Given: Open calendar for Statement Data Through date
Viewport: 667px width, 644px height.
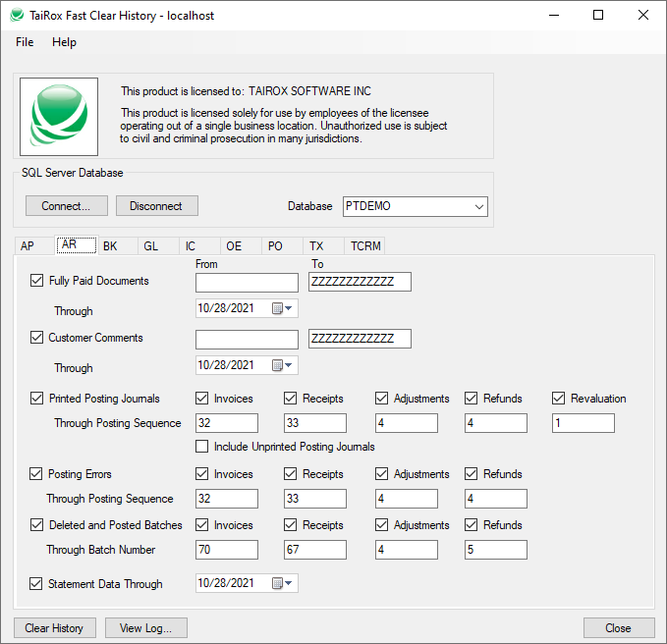Looking at the screenshot, I should [282, 583].
